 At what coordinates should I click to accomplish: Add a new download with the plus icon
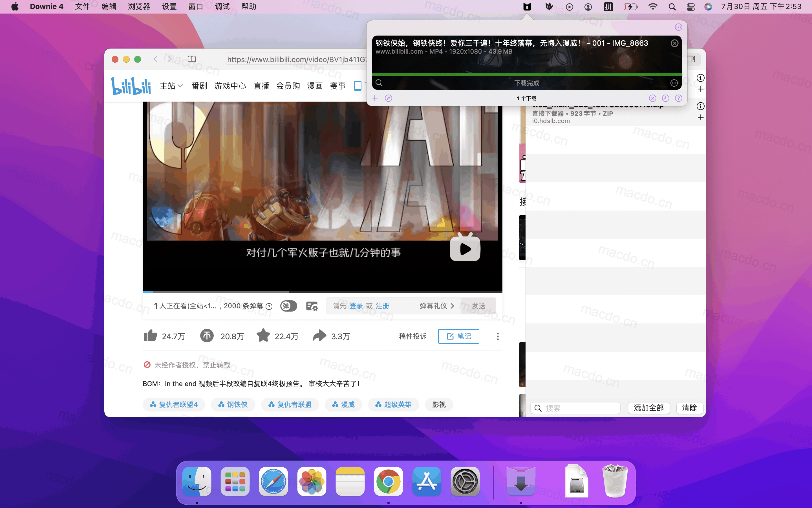(x=375, y=98)
